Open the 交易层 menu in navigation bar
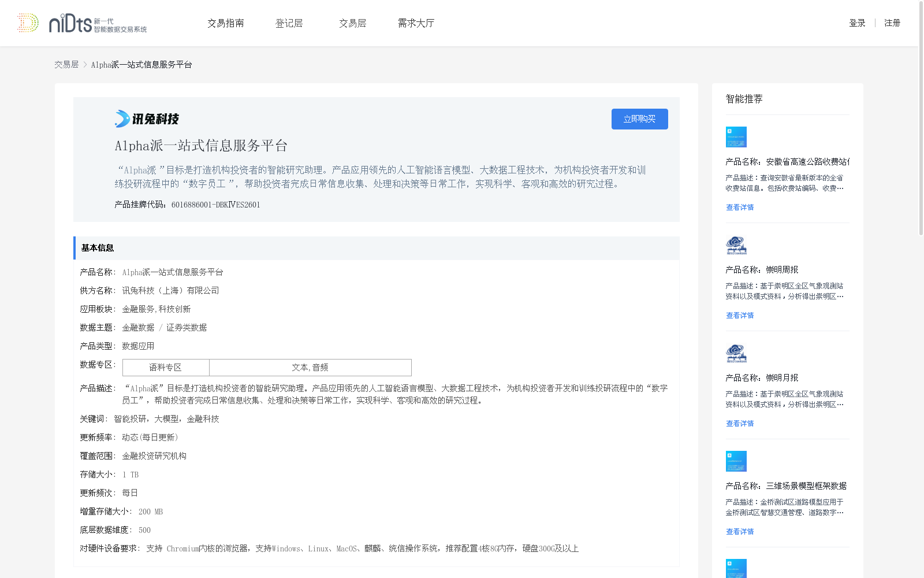Screen dimensions: 924x578 (x=353, y=23)
